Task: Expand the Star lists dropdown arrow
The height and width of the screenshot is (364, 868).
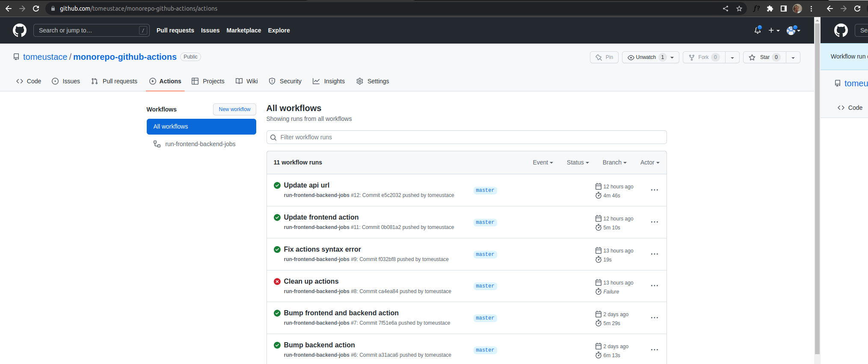Action: [x=793, y=57]
